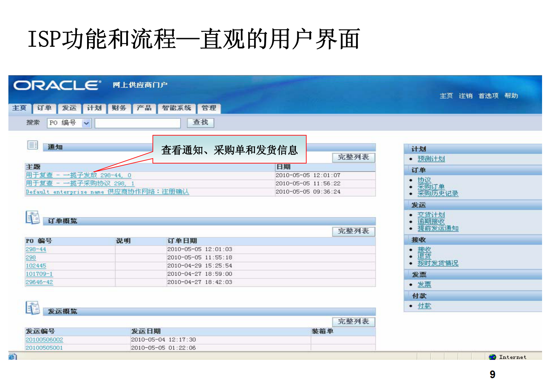Screen dimensions: 555x392
Task: Open shipment number 20100506002
Action: click(44, 340)
